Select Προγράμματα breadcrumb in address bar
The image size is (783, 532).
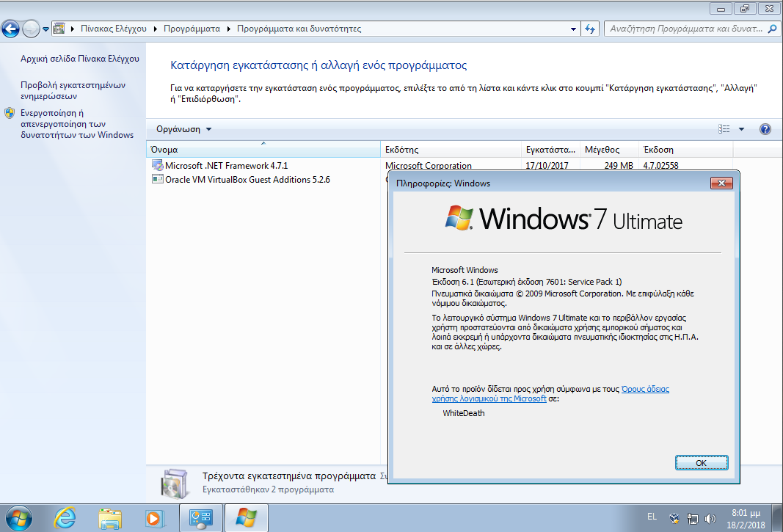(192, 29)
